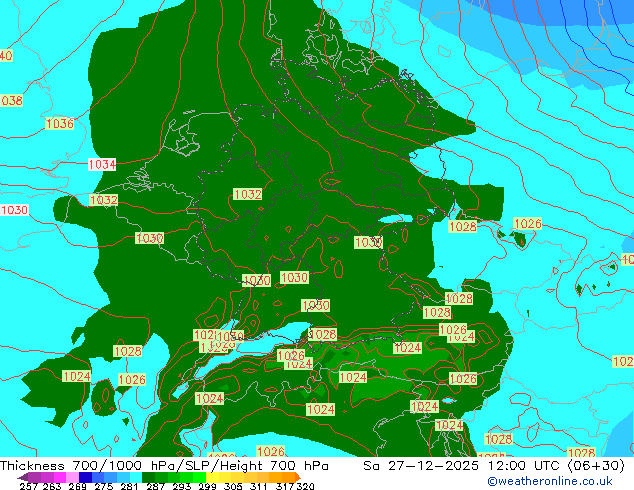Click the legend value 263
This screenshot has height=490, width=634.
[52, 486]
